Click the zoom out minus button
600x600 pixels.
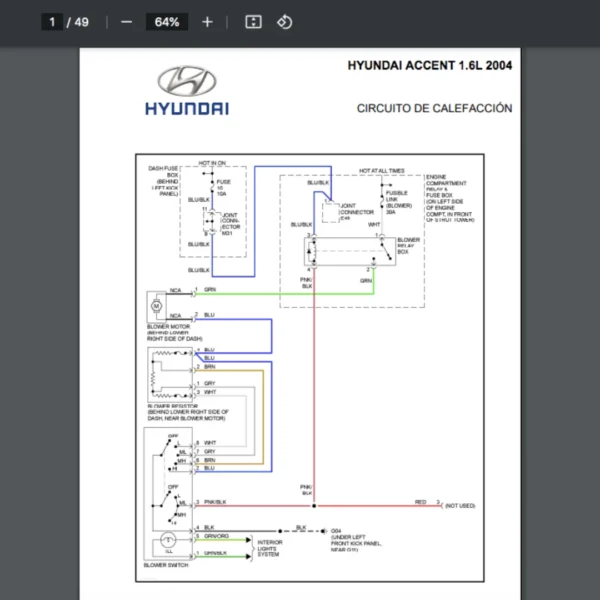point(126,22)
